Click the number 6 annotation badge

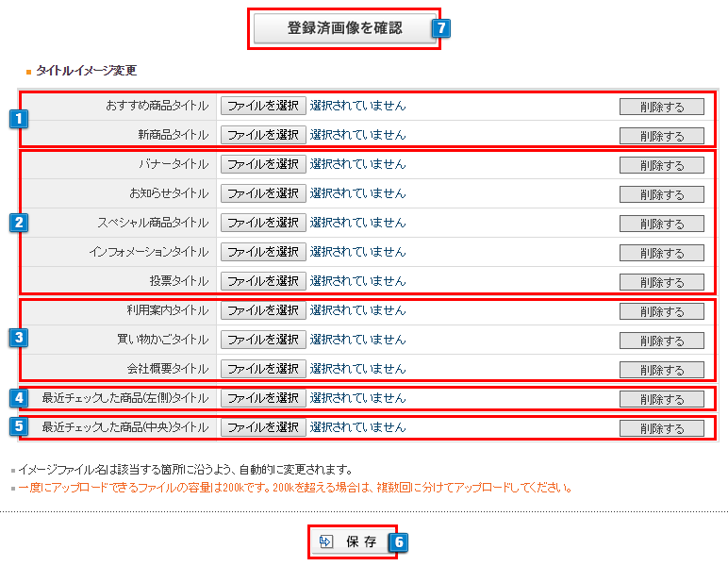tap(399, 542)
